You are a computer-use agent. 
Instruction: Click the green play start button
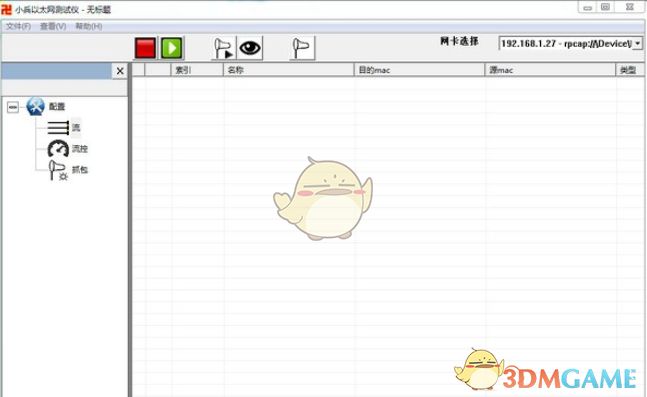pos(172,48)
